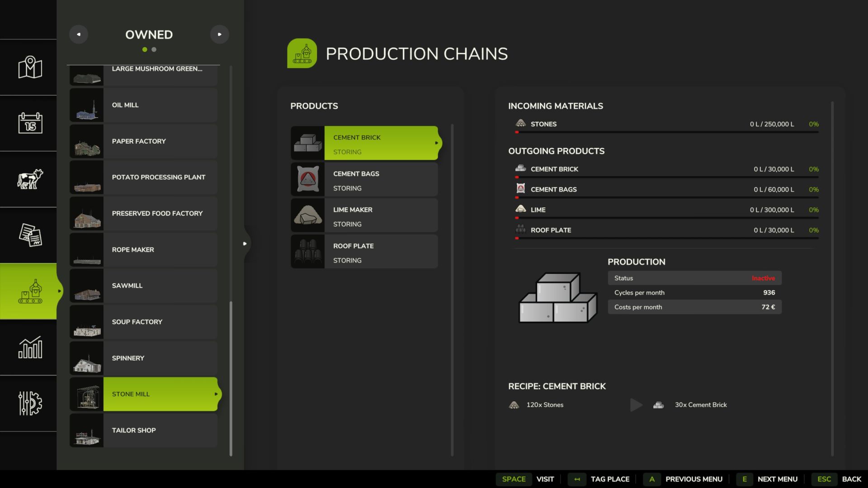Click the Stone Mill building thumbnail
868x488 pixels.
tap(87, 394)
